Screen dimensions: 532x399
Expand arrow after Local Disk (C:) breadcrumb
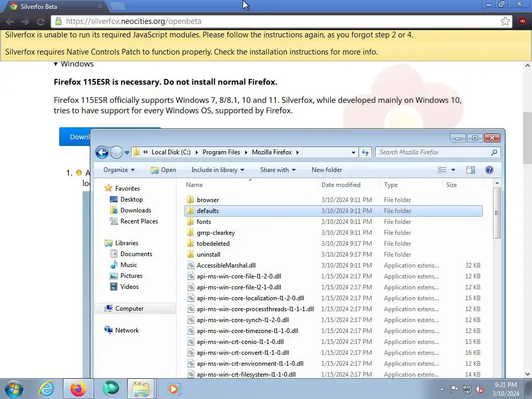[196, 152]
